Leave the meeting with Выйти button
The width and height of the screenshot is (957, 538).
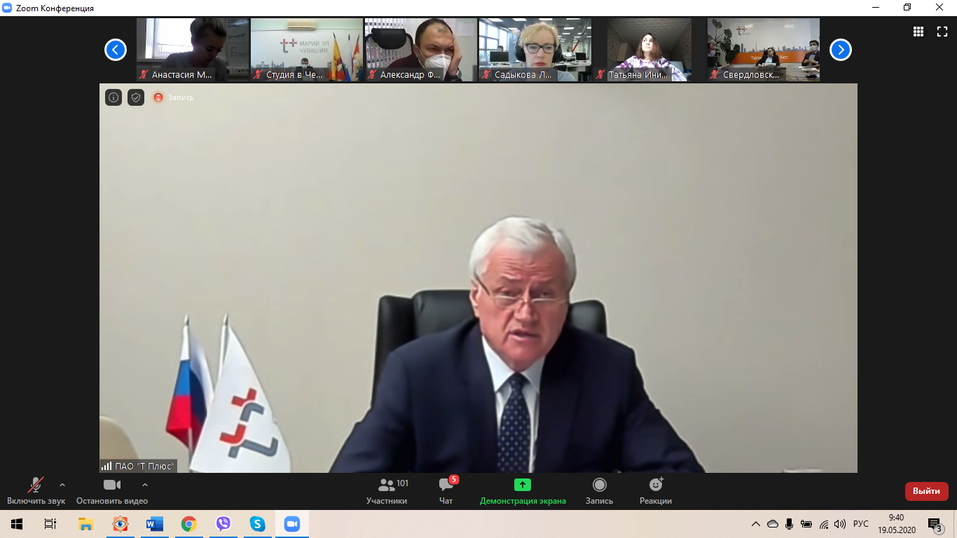pyautogui.click(x=926, y=491)
